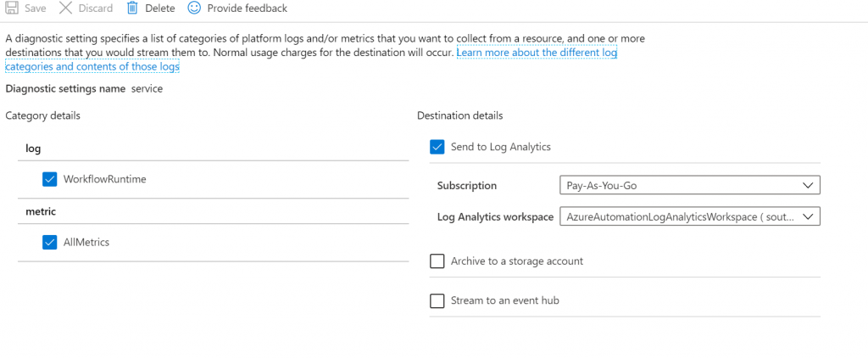The width and height of the screenshot is (868, 359).
Task: Click the Subscription dropdown chevron arrow
Action: (808, 186)
